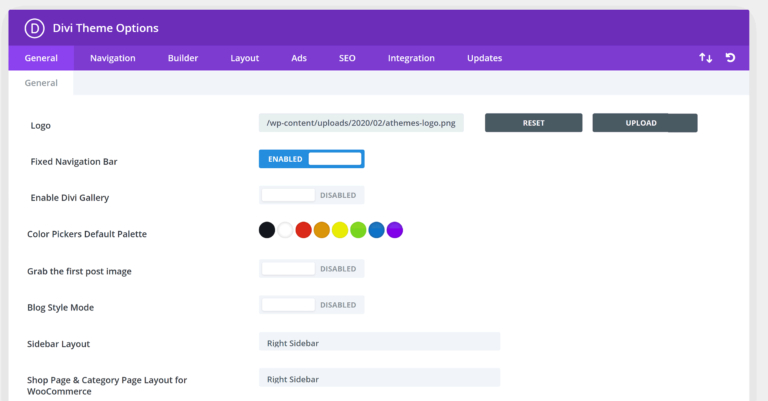Click the Logo setting label
Image resolution: width=768 pixels, height=401 pixels.
click(41, 125)
